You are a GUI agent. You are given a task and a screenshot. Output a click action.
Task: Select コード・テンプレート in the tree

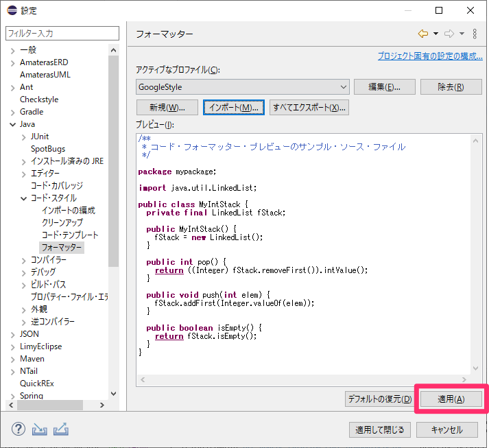click(x=70, y=235)
